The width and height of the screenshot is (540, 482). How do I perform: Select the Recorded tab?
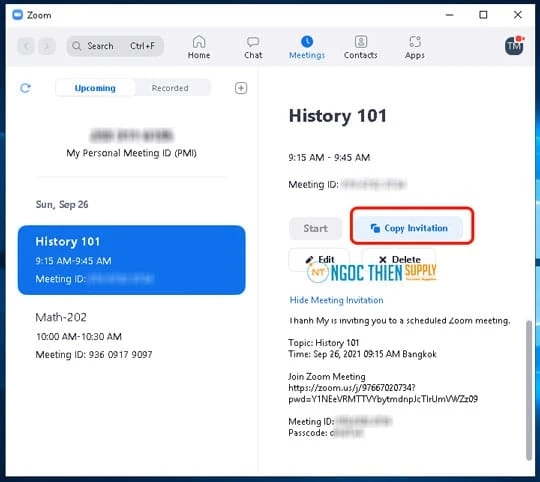[x=170, y=88]
